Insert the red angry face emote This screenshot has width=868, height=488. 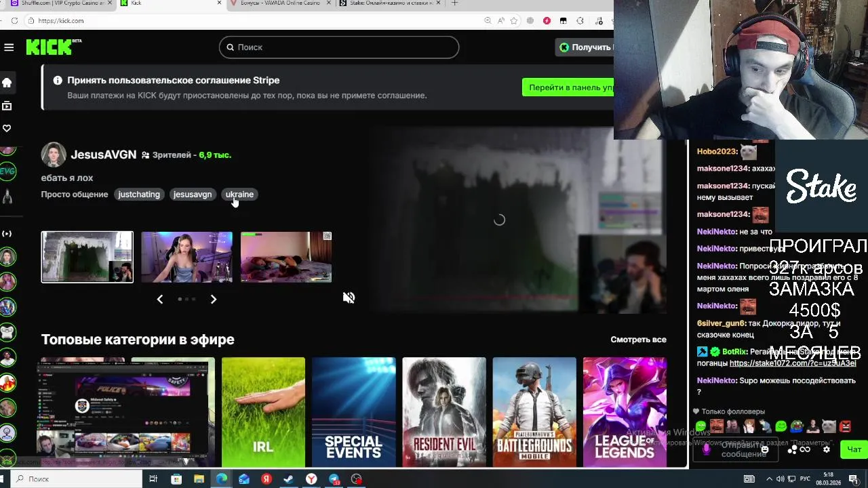tap(845, 426)
